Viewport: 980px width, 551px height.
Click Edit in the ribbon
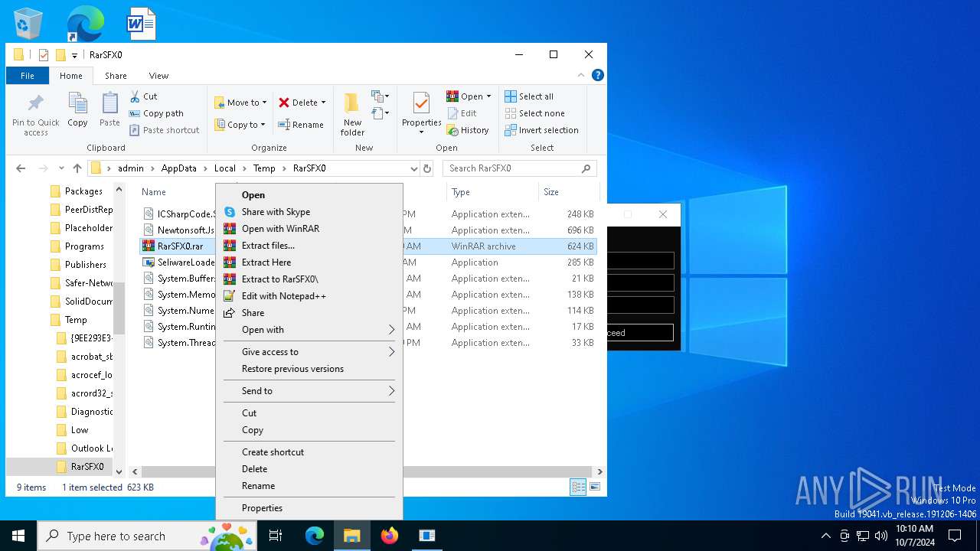pos(462,113)
